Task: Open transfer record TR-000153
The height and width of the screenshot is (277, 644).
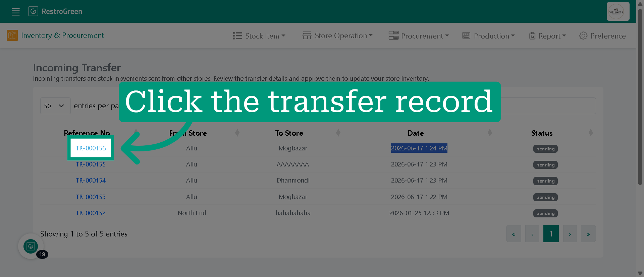Action: (x=91, y=197)
